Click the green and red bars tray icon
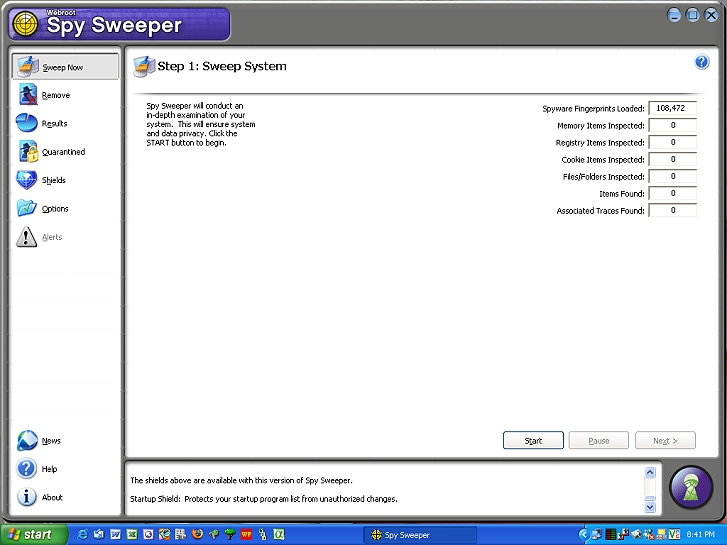The image size is (727, 545). point(611,534)
